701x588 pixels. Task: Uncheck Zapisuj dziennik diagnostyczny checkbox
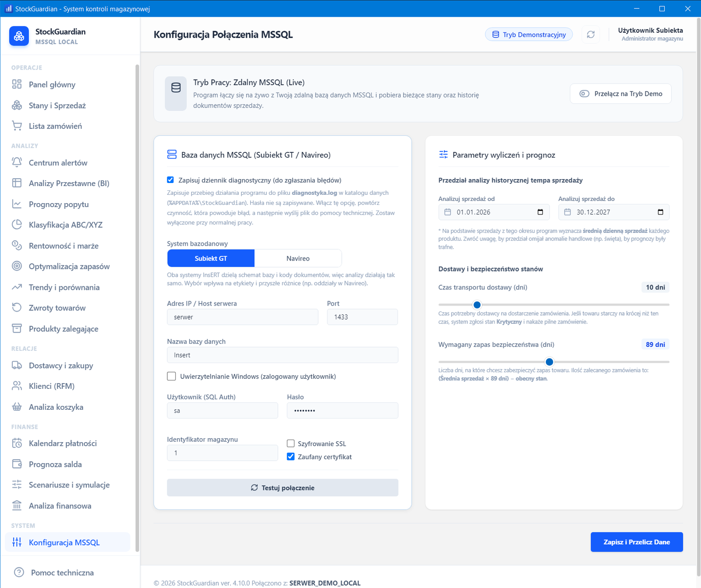coord(170,180)
